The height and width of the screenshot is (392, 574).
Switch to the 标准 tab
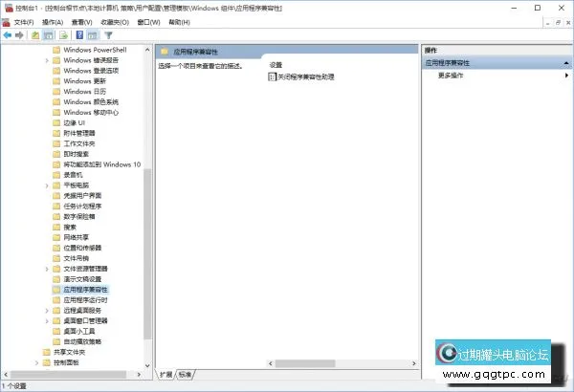coord(186,375)
